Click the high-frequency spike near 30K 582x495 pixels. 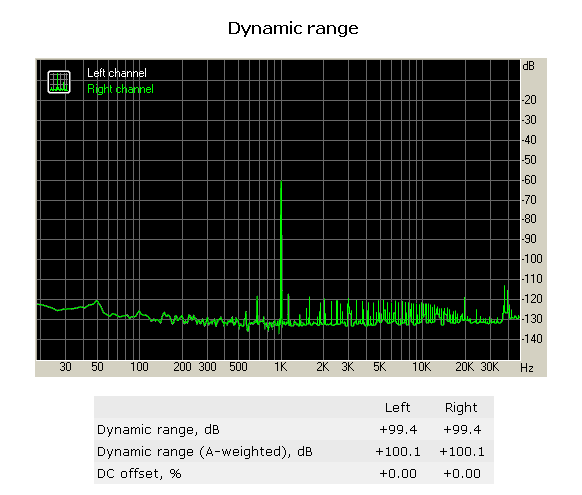pos(504,288)
